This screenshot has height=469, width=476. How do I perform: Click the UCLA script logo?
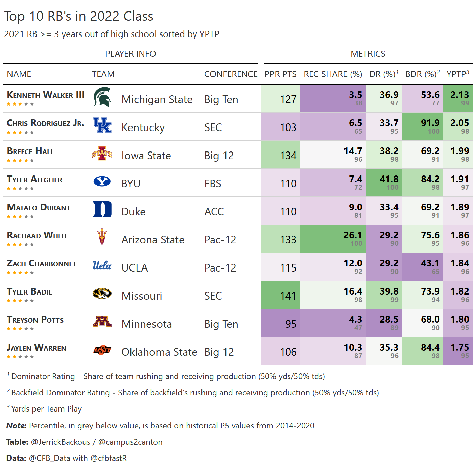click(x=102, y=265)
